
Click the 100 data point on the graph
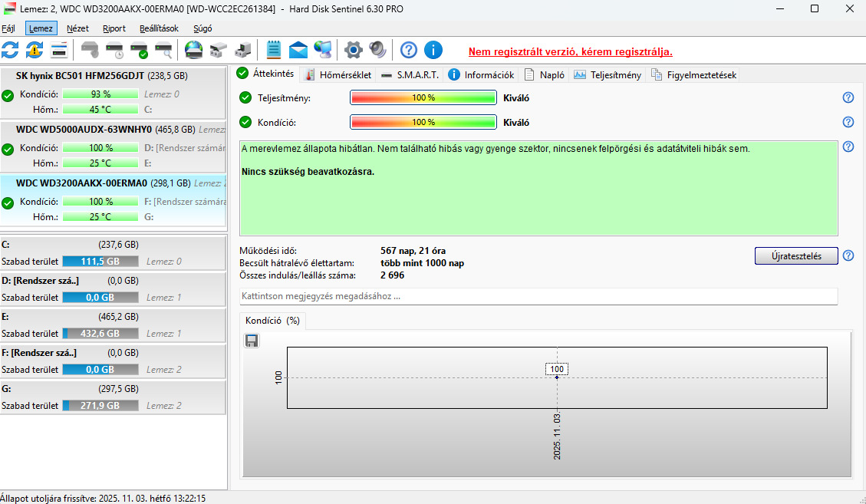[557, 377]
